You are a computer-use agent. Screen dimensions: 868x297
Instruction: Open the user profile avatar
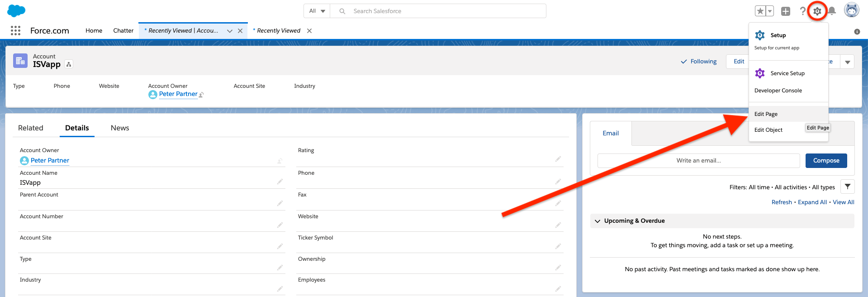pyautogui.click(x=852, y=10)
